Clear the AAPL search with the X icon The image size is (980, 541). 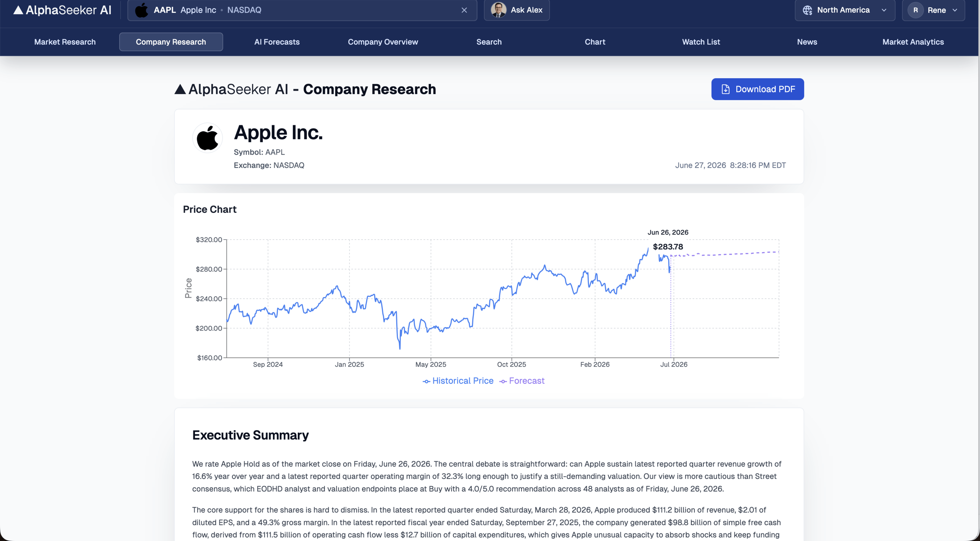click(x=464, y=10)
